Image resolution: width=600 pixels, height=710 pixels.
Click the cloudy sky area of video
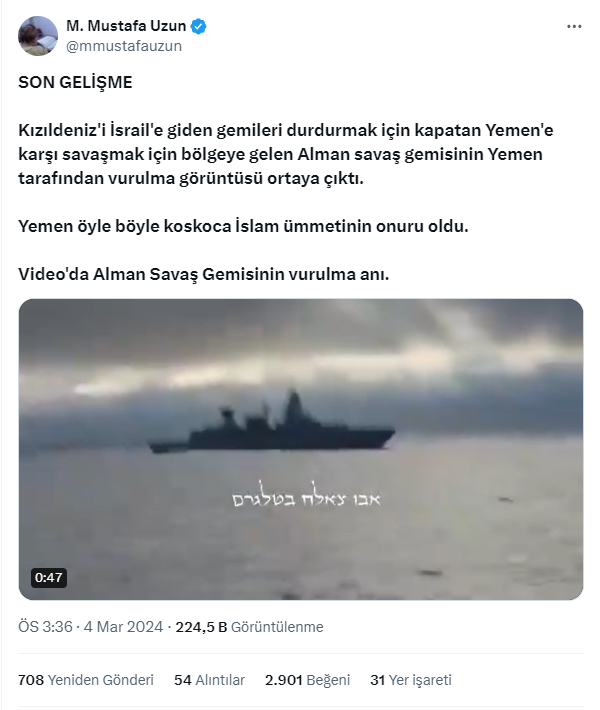(x=301, y=344)
